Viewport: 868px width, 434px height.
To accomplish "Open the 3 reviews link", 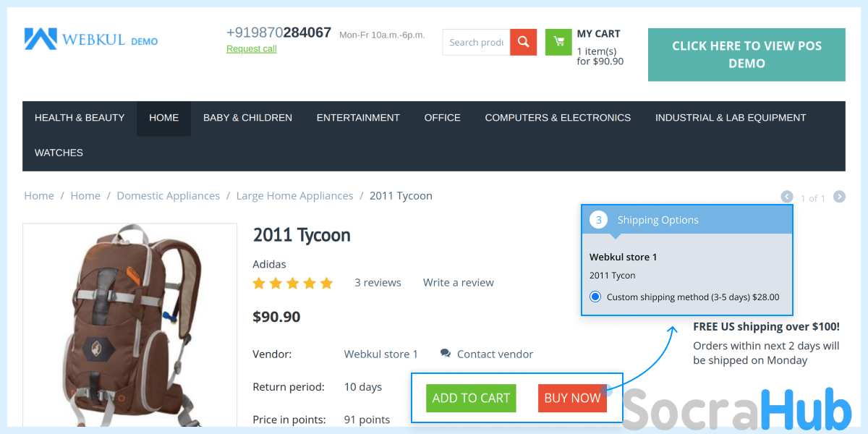I will pyautogui.click(x=378, y=283).
